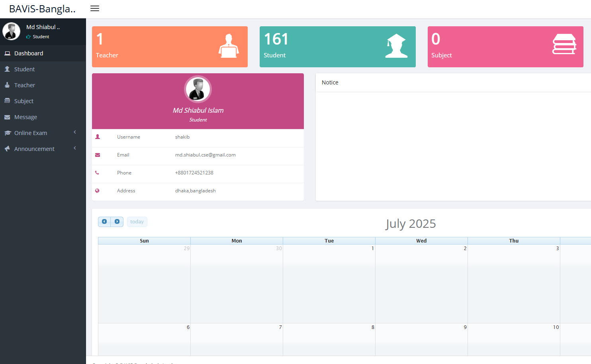Click the Teacher card laptop icon
The image size is (591, 364).
point(229,46)
